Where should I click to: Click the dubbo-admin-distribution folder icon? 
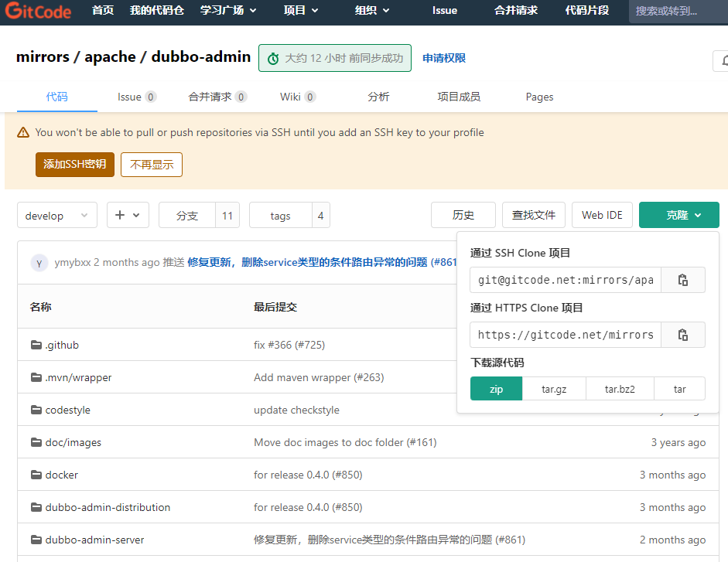coord(36,507)
